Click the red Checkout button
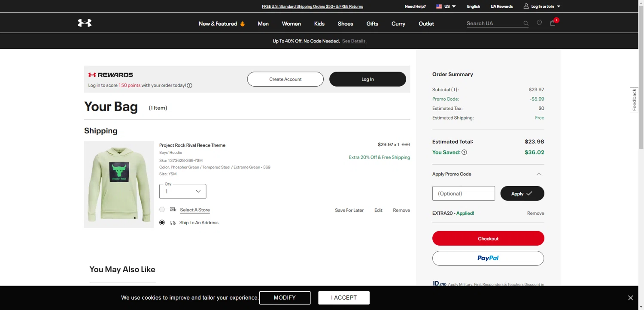 488,238
